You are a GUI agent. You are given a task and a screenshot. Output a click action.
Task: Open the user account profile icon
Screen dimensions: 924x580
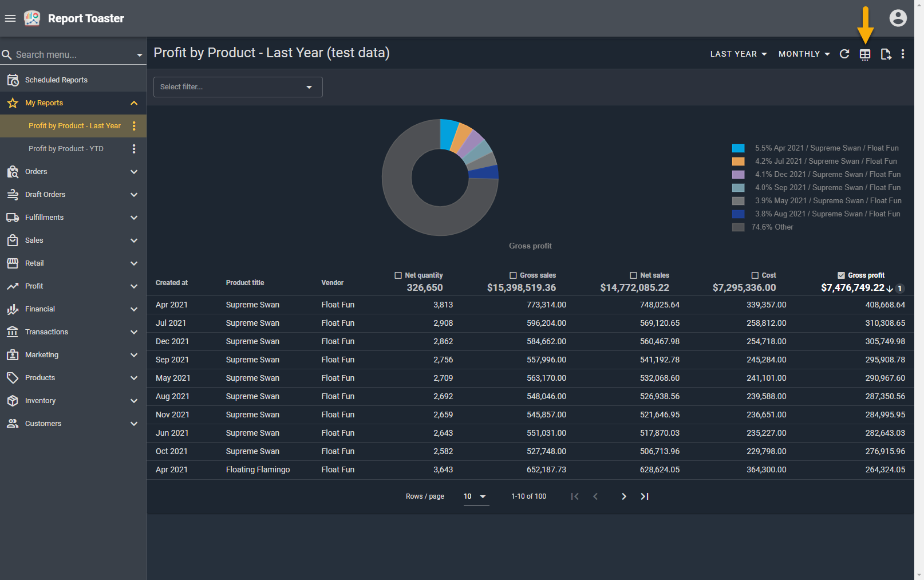(x=898, y=18)
